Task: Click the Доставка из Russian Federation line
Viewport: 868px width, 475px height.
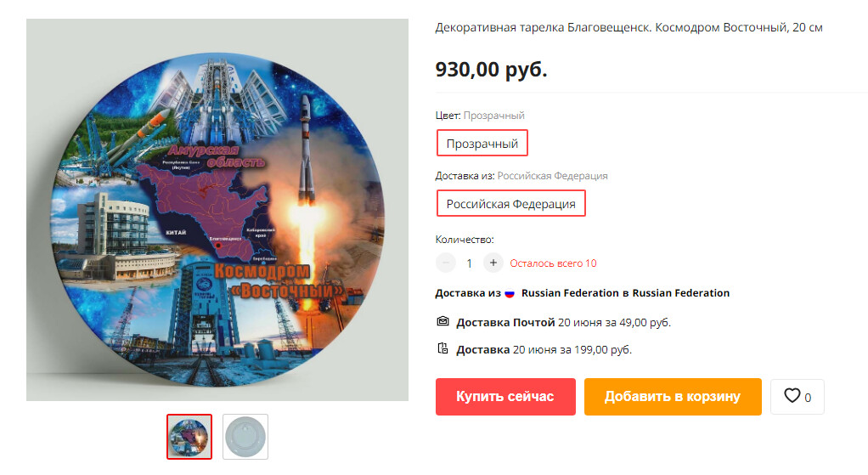Action: pyautogui.click(x=583, y=293)
